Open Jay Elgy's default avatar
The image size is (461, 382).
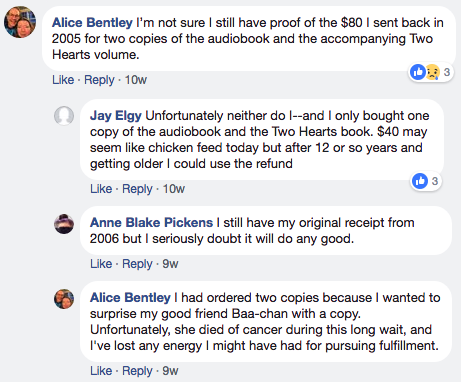click(x=64, y=116)
